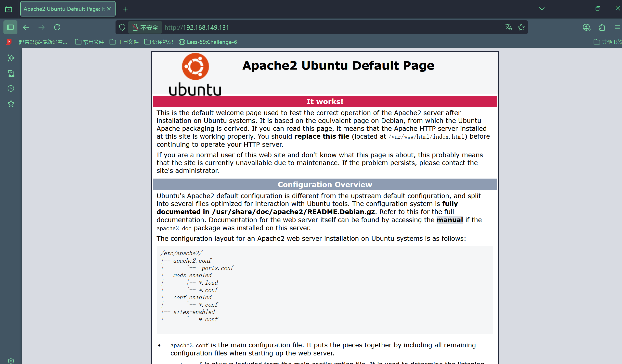Bookmark this page with star icon

[521, 27]
